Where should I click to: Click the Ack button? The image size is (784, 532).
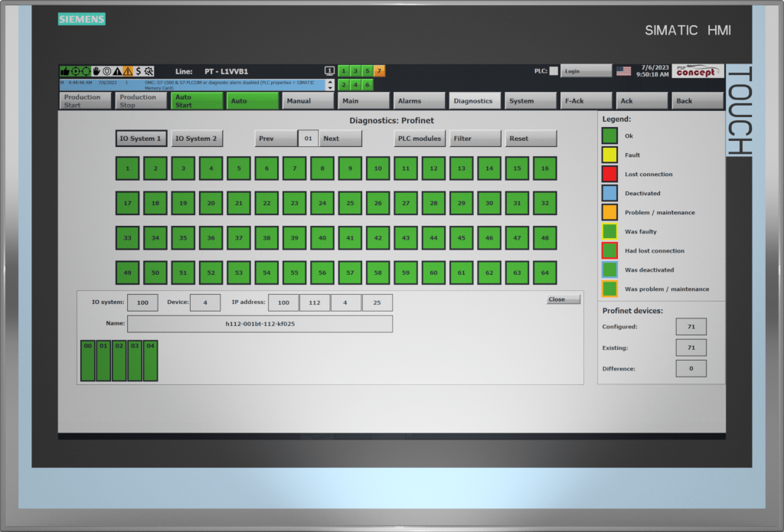(x=642, y=101)
